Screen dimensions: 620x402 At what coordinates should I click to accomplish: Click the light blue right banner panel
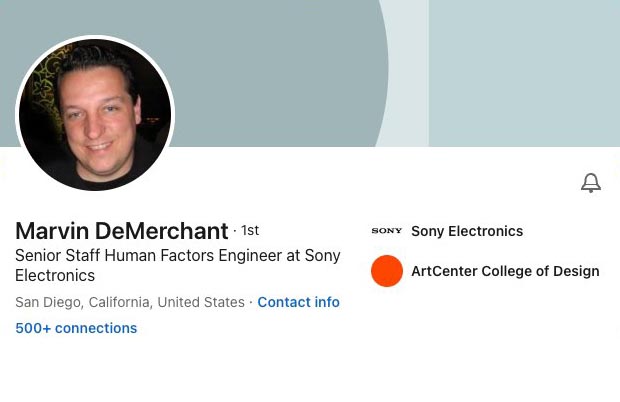tap(524, 70)
